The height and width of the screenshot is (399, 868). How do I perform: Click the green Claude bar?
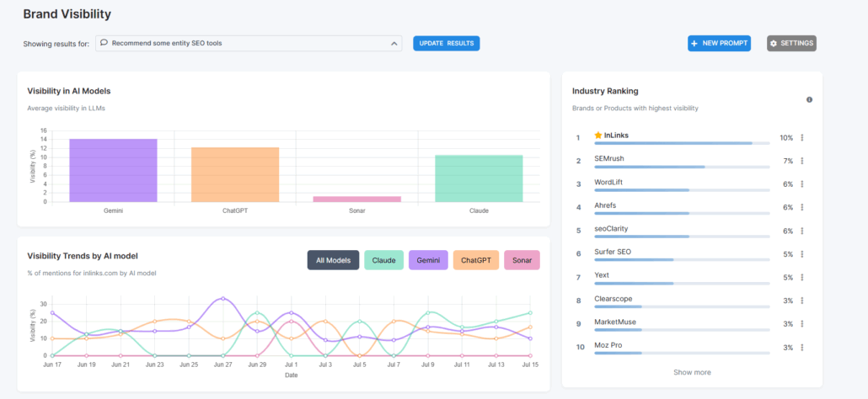pyautogui.click(x=479, y=178)
